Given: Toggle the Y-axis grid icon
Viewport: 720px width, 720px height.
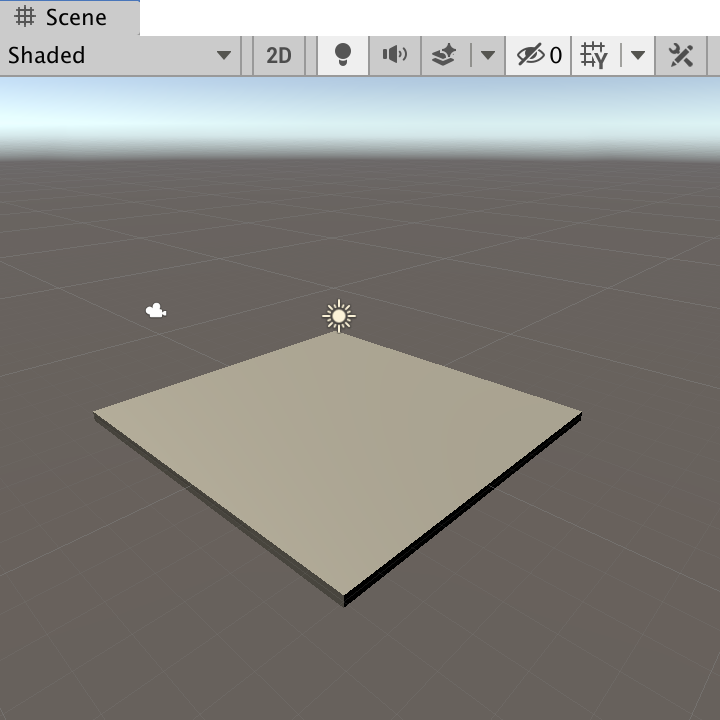Looking at the screenshot, I should (x=595, y=55).
